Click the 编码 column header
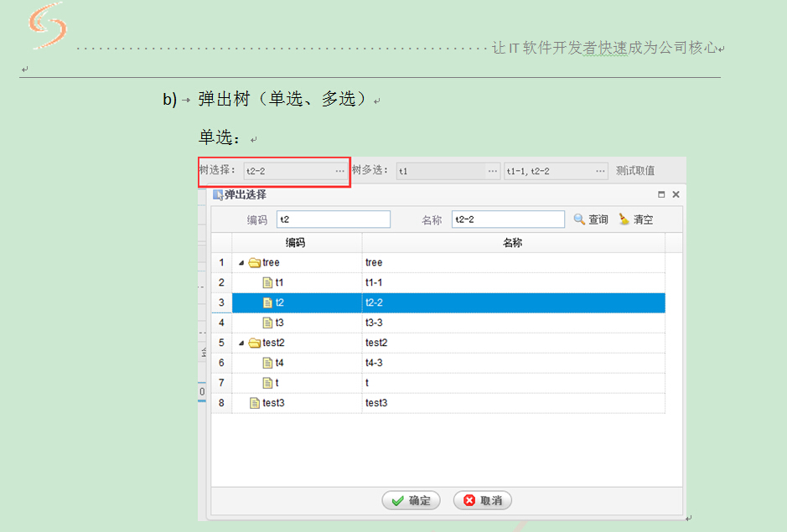The height and width of the screenshot is (532, 787). (x=297, y=242)
